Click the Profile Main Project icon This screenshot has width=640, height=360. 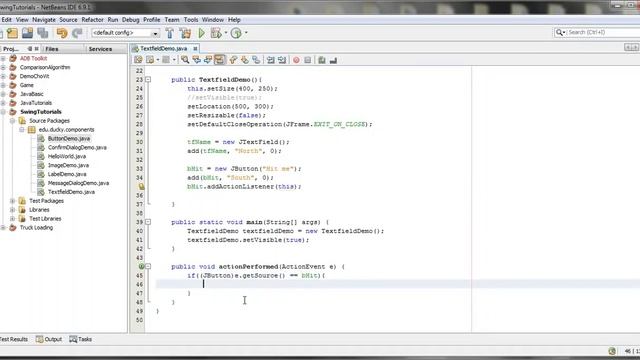coord(236,33)
